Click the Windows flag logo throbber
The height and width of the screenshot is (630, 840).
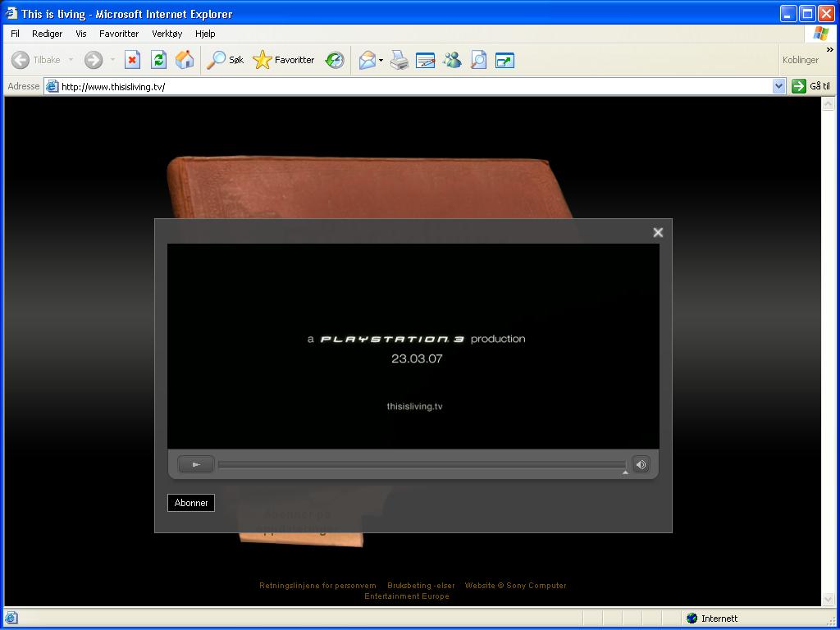pyautogui.click(x=820, y=34)
